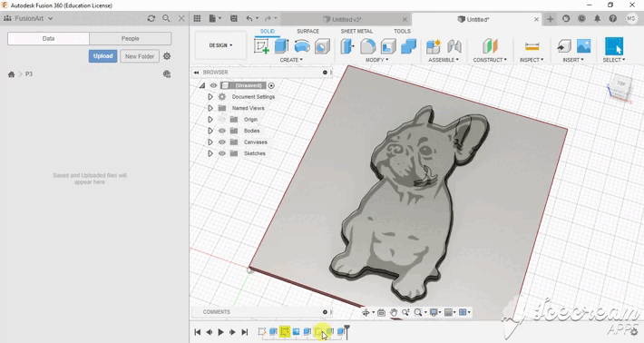Screen dimensions: 644x343
Task: Toggle the Browser panel options dot
Action: (x=325, y=73)
